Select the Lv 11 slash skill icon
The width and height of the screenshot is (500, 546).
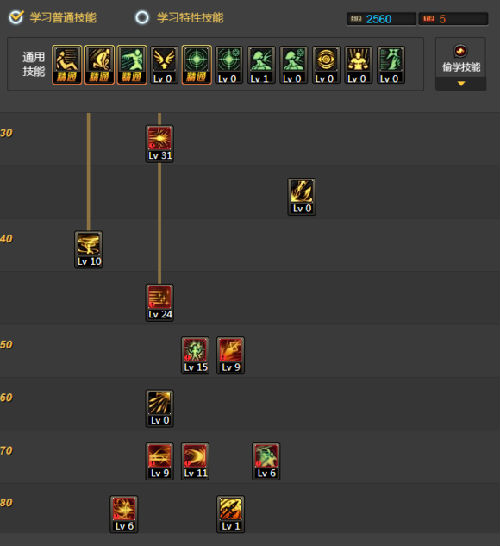195,461
